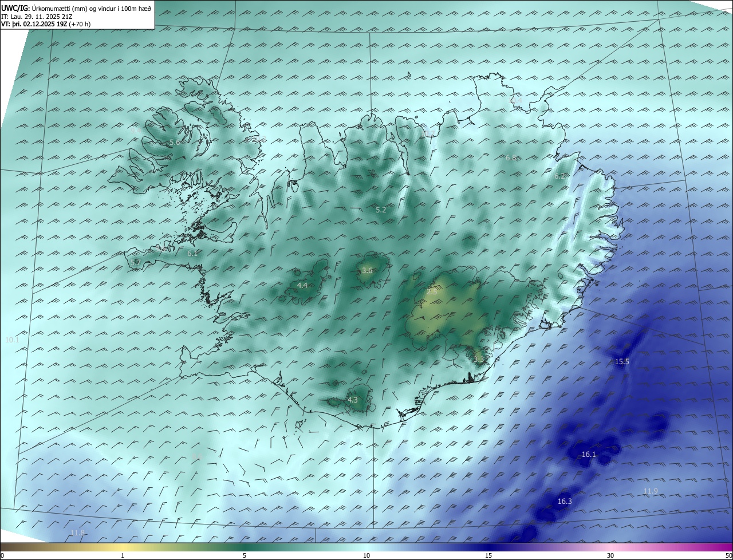Click the 6.2 value near the east coast
The image size is (733, 560).
coord(559,176)
